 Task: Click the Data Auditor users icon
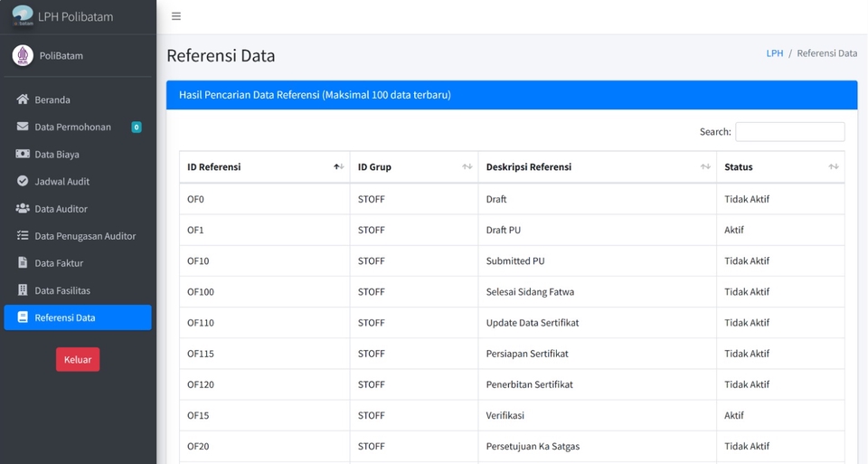click(23, 208)
